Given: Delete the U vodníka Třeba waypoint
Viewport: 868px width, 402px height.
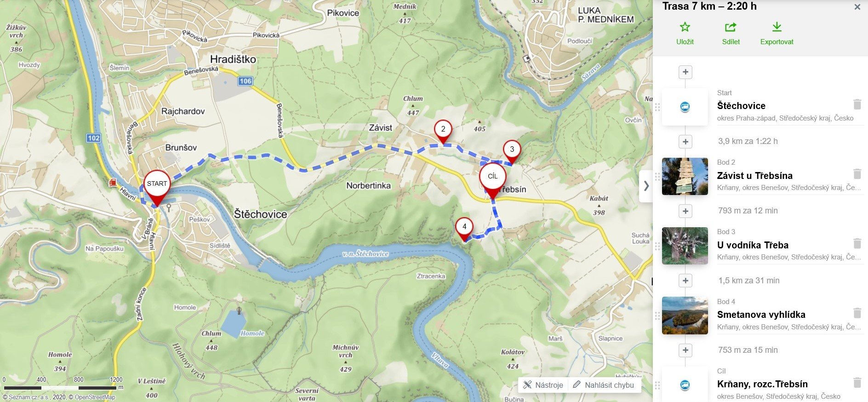Looking at the screenshot, I should tap(857, 243).
